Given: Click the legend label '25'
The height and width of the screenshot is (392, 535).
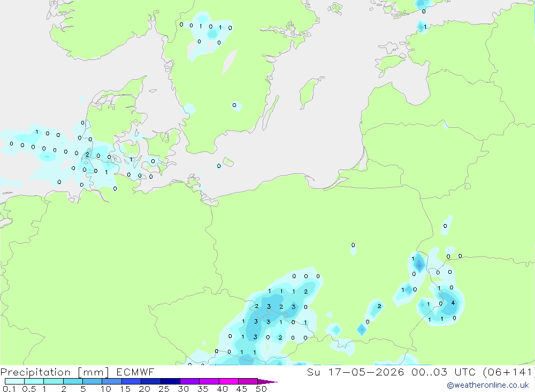Looking at the screenshot, I should pyautogui.click(x=164, y=389).
